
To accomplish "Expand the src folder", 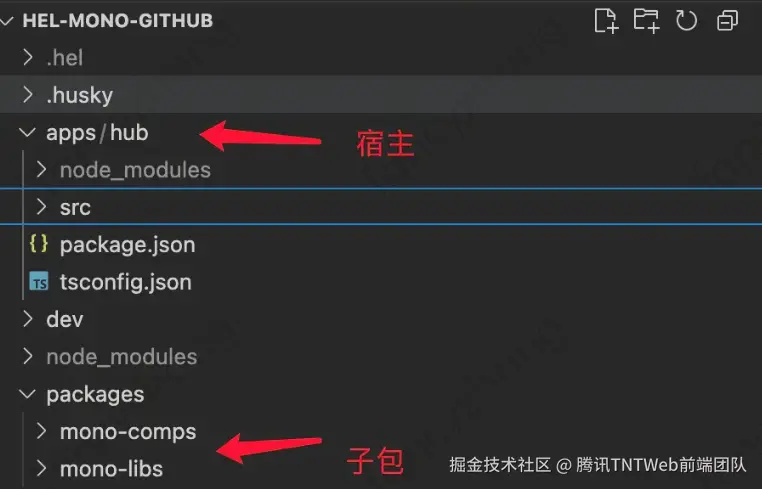I will [42, 207].
